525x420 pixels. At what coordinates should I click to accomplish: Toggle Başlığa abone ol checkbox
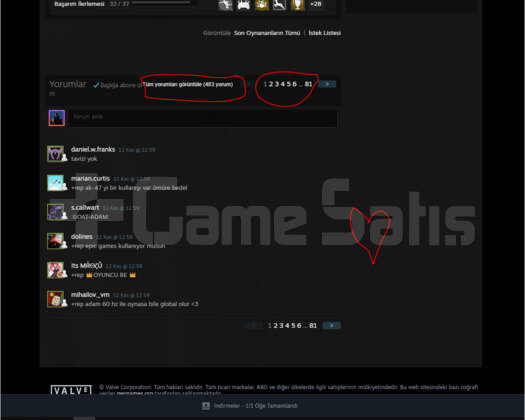[96, 85]
